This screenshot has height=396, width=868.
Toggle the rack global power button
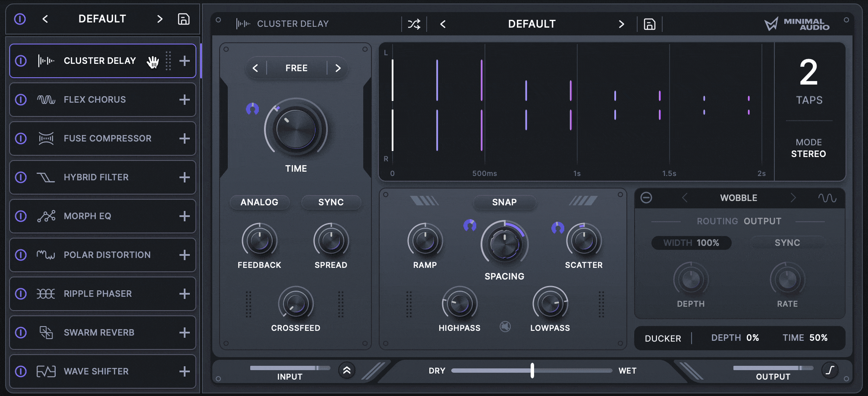click(x=20, y=19)
